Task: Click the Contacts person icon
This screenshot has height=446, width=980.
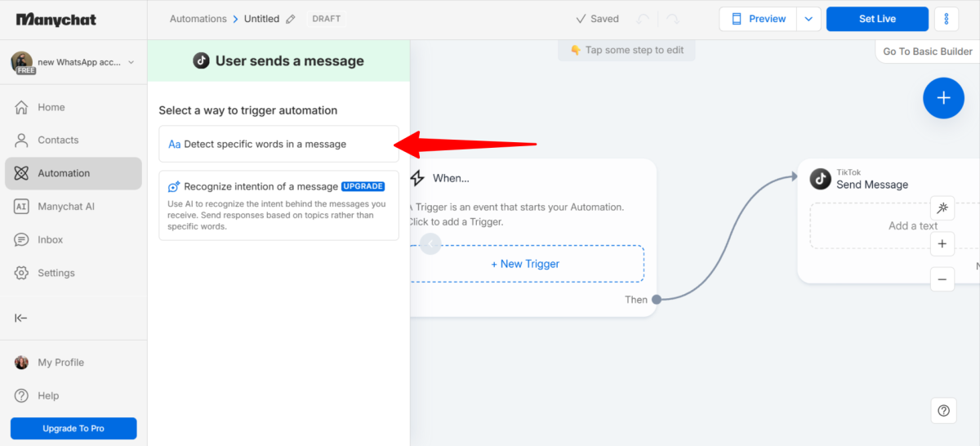Action: 22,140
